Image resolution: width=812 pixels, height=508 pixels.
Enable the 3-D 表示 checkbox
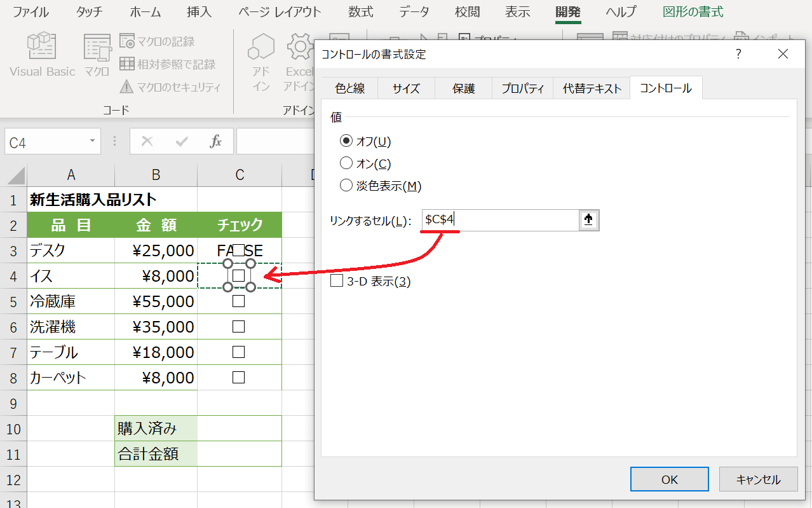tap(337, 281)
